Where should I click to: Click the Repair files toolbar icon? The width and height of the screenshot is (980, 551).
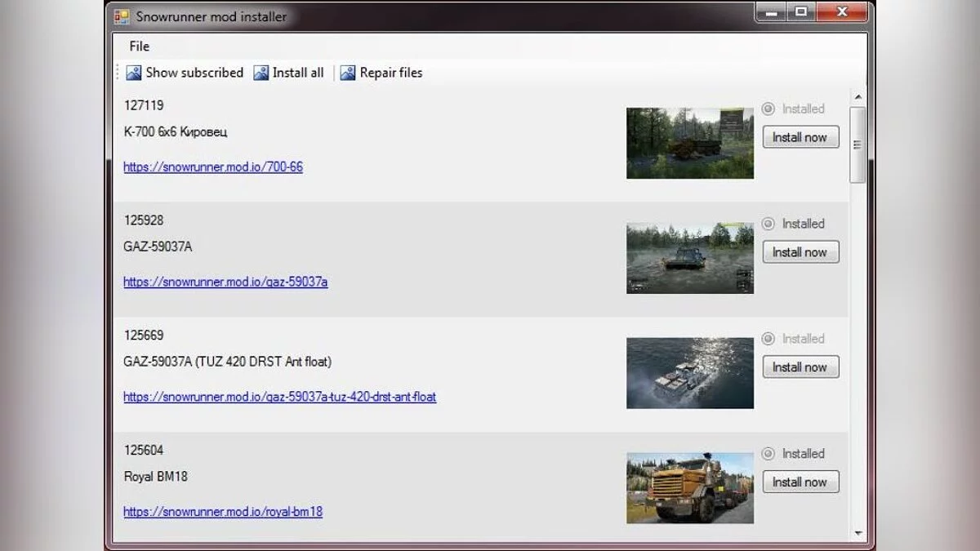[348, 73]
